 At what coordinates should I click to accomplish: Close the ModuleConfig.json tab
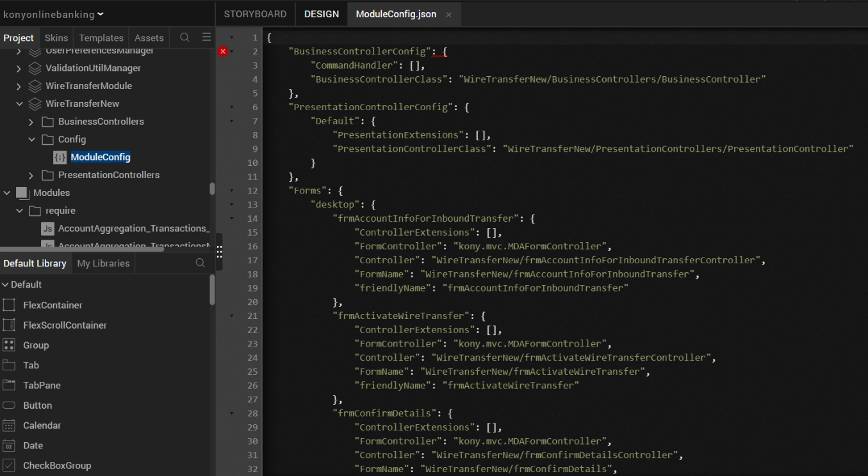[448, 15]
